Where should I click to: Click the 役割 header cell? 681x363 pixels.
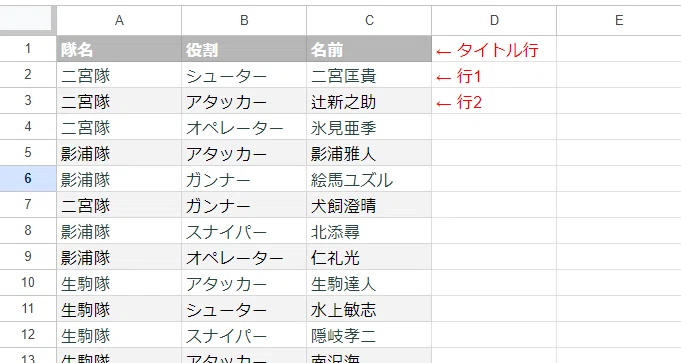click(244, 49)
